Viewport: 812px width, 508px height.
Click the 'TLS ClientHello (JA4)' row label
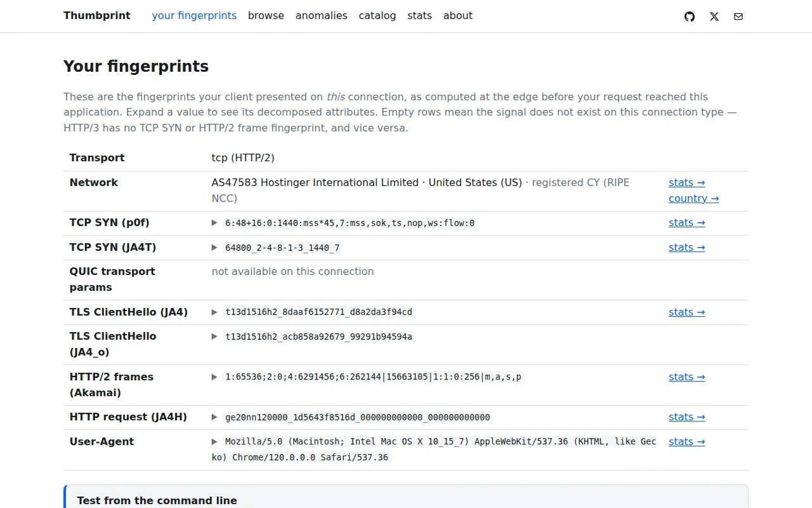coord(129,312)
